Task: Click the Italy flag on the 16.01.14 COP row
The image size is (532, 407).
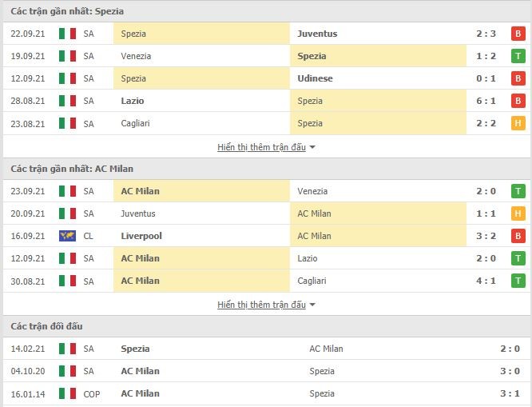Action: pyautogui.click(x=67, y=393)
